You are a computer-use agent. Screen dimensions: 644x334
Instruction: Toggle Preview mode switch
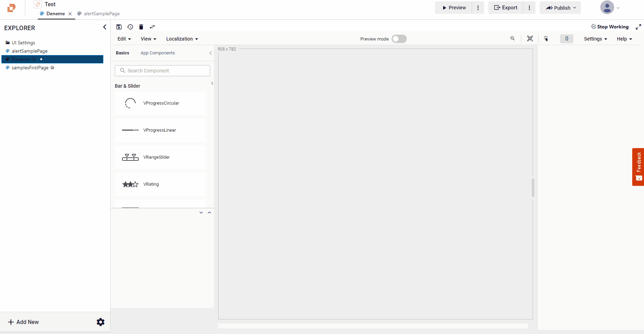(399, 39)
